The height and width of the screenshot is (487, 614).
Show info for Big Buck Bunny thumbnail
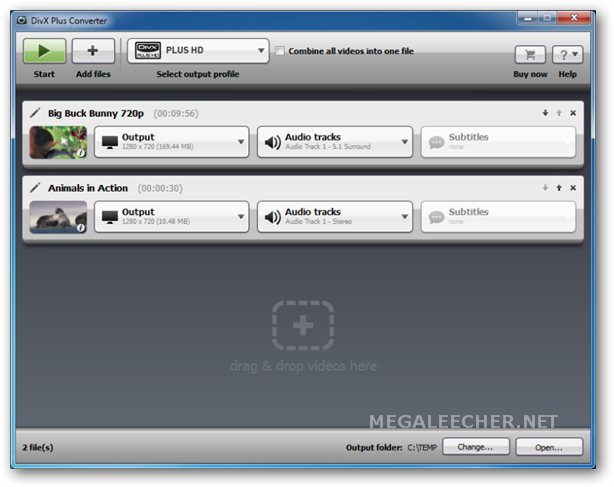tap(81, 153)
